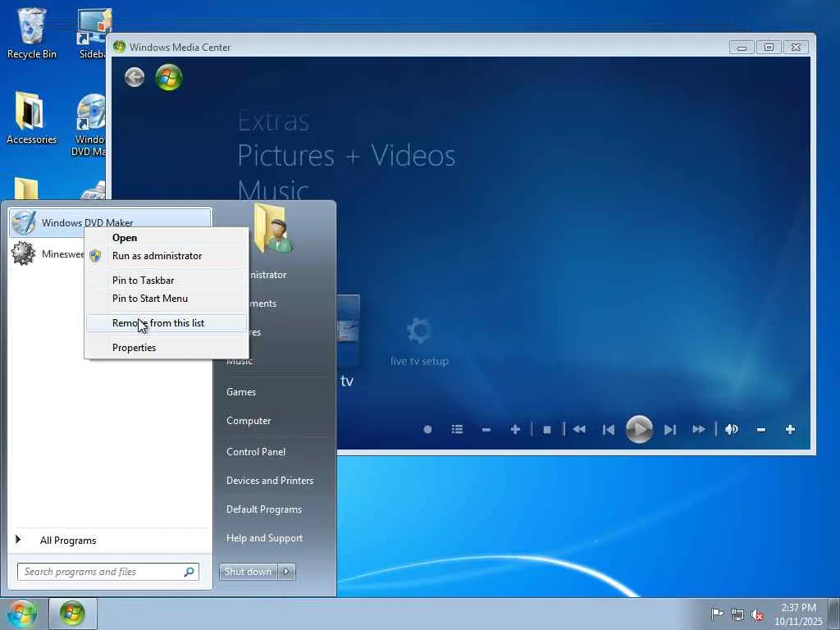Click Media Center taskbar button
The height and width of the screenshot is (630, 840).
(x=72, y=614)
